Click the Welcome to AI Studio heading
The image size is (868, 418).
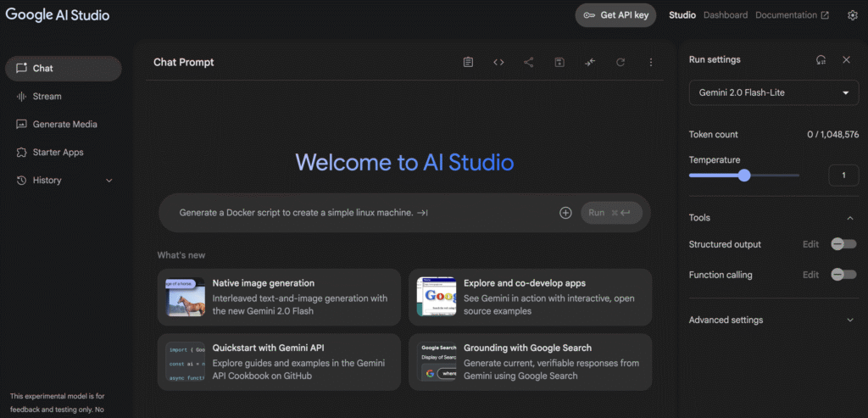pyautogui.click(x=404, y=163)
